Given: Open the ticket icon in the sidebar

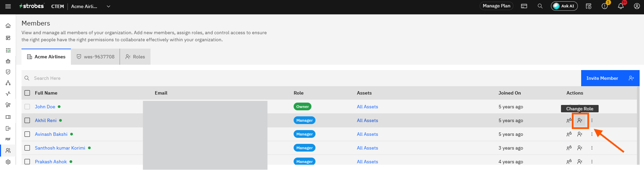Looking at the screenshot, I should coord(8,117).
